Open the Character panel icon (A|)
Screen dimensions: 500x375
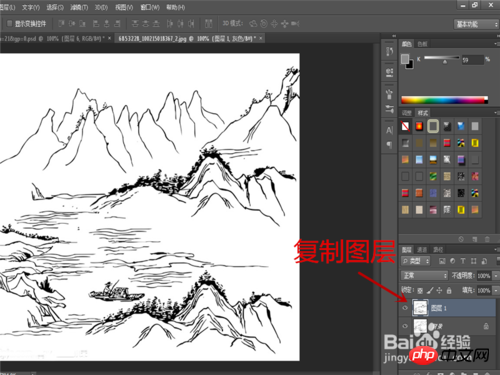[389, 130]
